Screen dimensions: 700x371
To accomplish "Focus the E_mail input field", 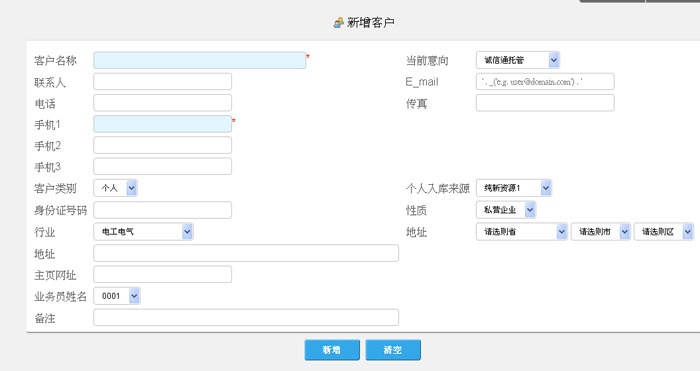I will (545, 82).
